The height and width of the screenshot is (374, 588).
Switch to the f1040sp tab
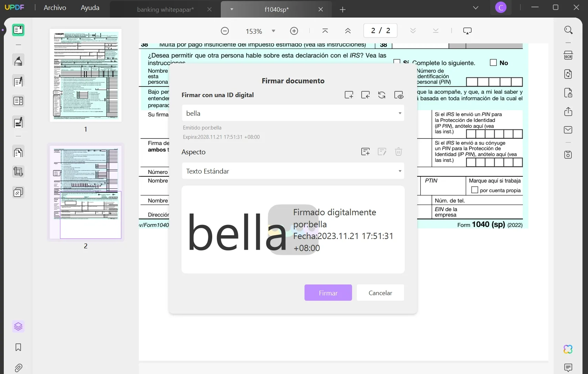point(277,10)
